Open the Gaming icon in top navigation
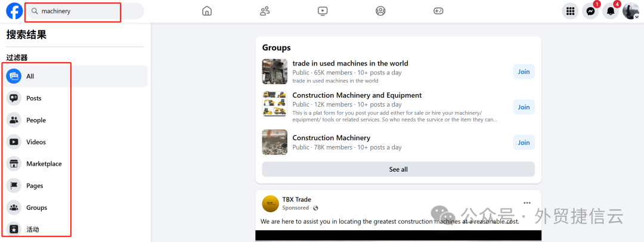This screenshot has width=644, height=242. coord(438,11)
